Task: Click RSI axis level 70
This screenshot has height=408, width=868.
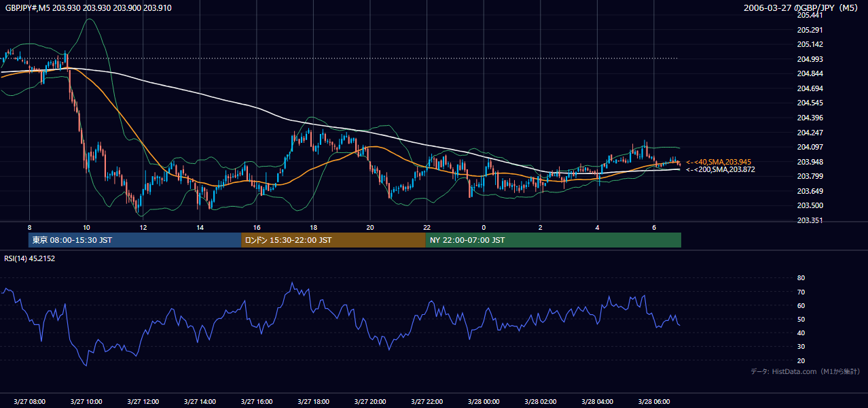Action: (801, 292)
